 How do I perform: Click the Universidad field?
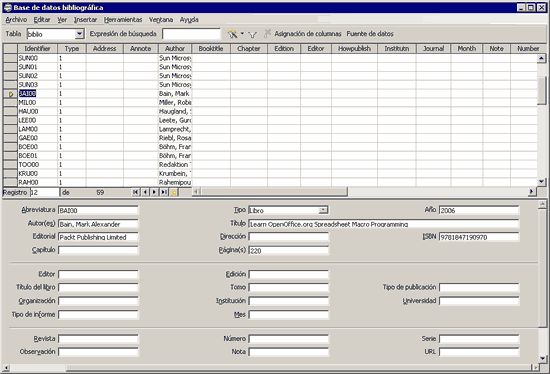(479, 301)
